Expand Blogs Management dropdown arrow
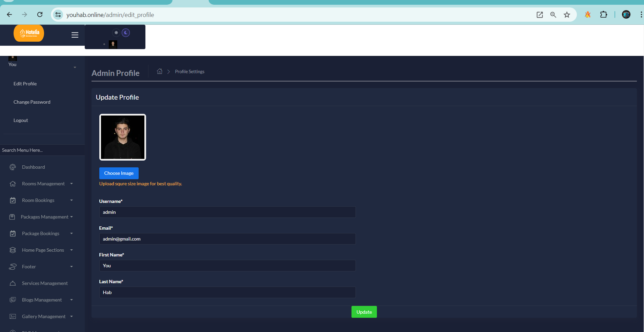Image resolution: width=644 pixels, height=332 pixels. click(x=72, y=300)
